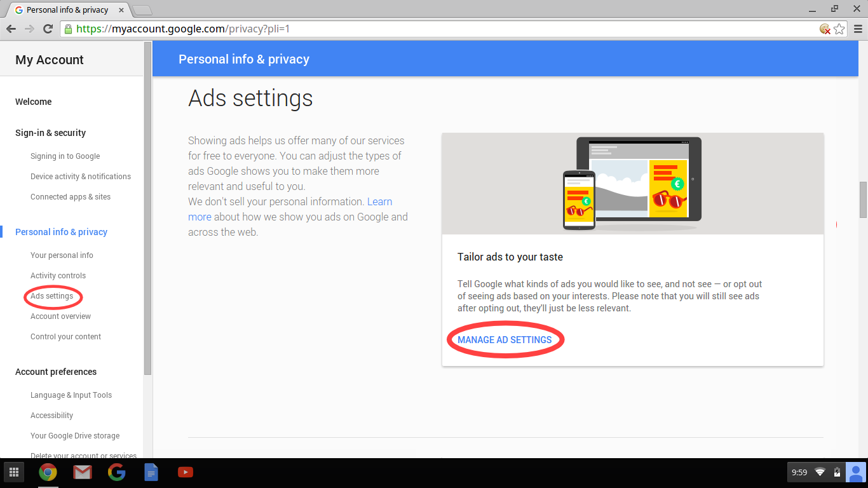868x488 pixels.
Task: Select Personal info & privacy in sidebar
Action: coord(61,232)
